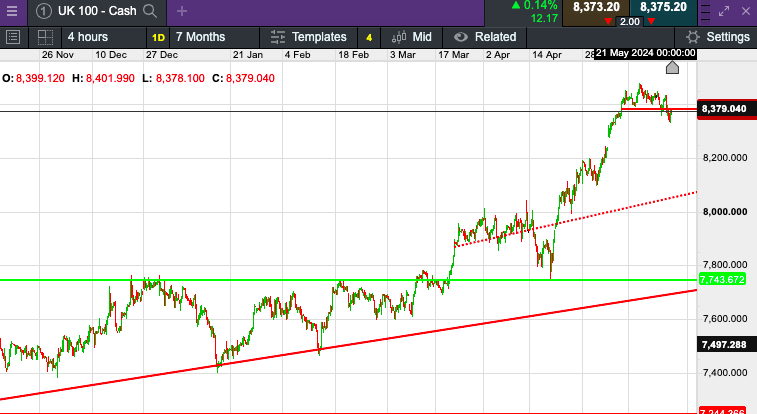This screenshot has width=757, height=414.
Task: Add a new chart tab with the plus icon
Action: click(182, 11)
